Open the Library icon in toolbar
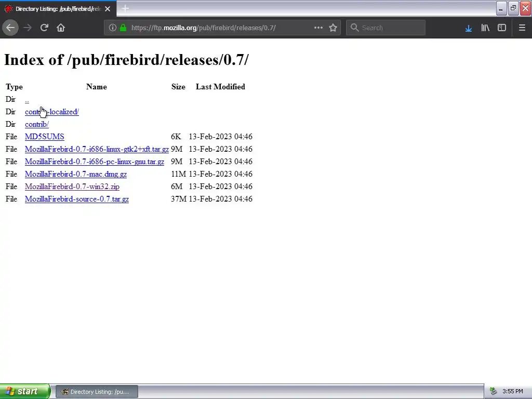Image resolution: width=532 pixels, height=399 pixels. 485,28
